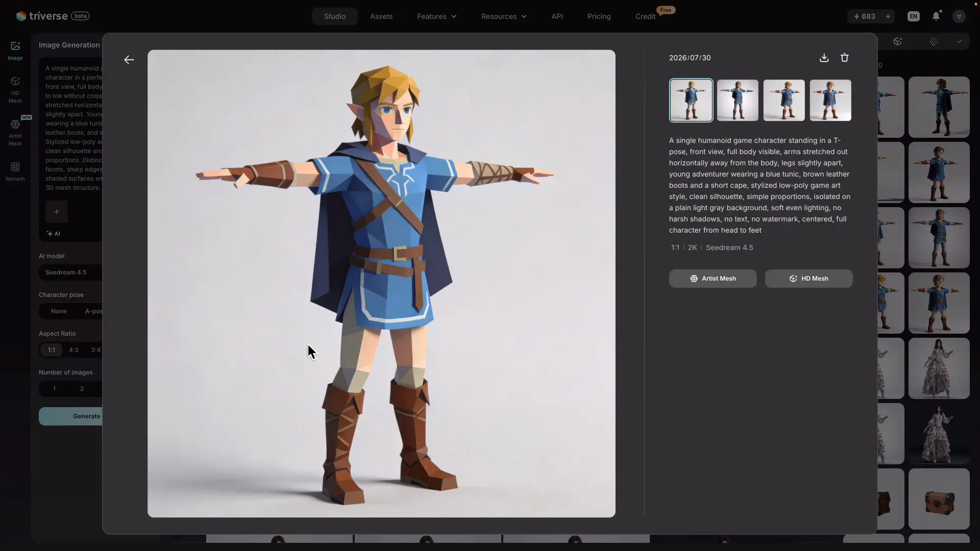The image size is (980, 551).
Task: Switch language with the EN button
Action: pyautogui.click(x=914, y=16)
